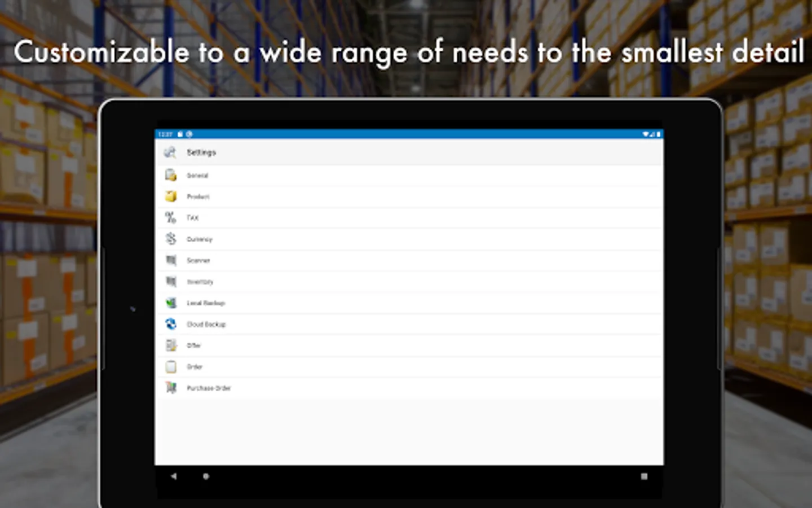The image size is (812, 508).
Task: Tap the Android back navigation triangle
Action: coord(174,476)
